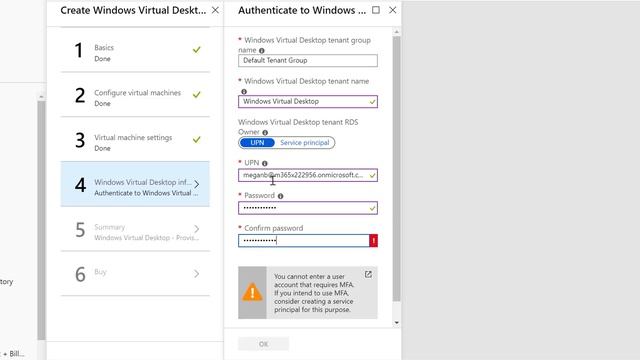
Task: Click chevron on Summary step row
Action: coord(197,229)
